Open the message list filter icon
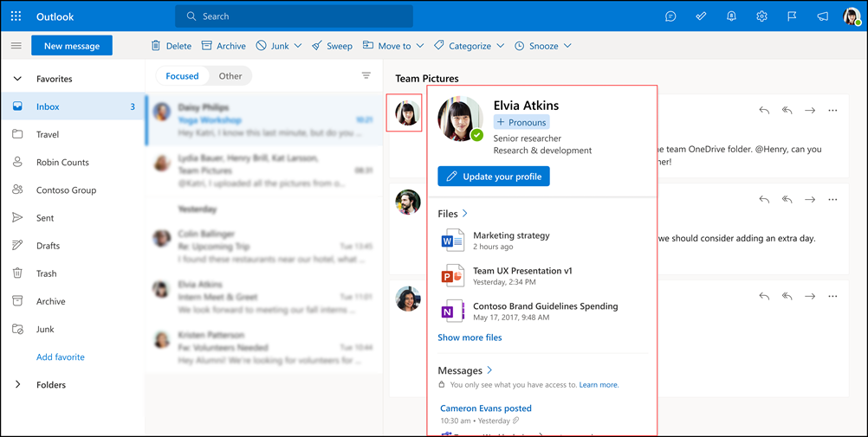 click(366, 75)
